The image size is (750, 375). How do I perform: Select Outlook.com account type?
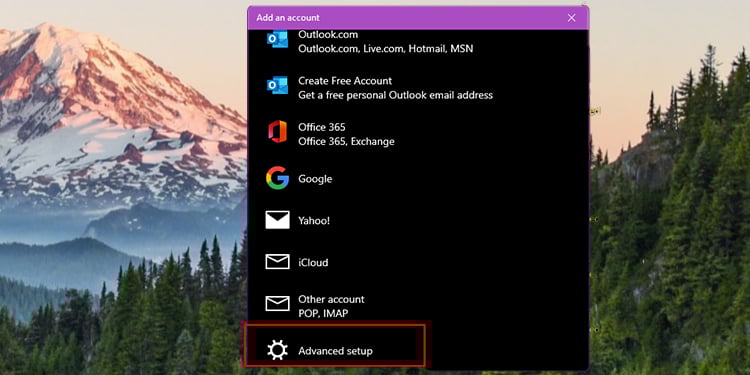(418, 41)
